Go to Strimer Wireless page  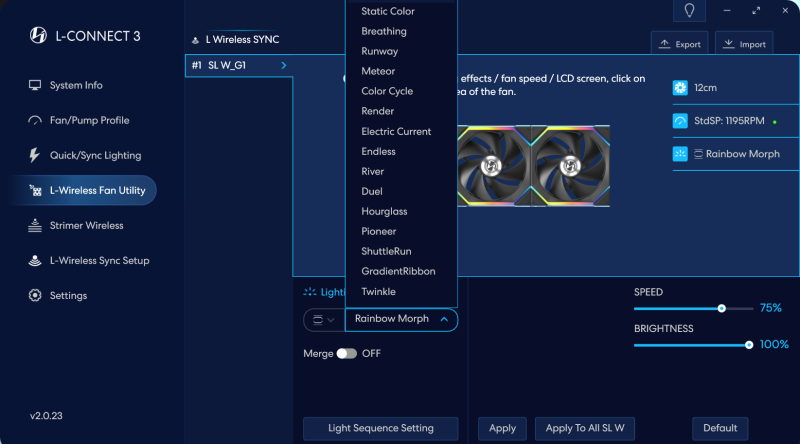click(x=86, y=226)
